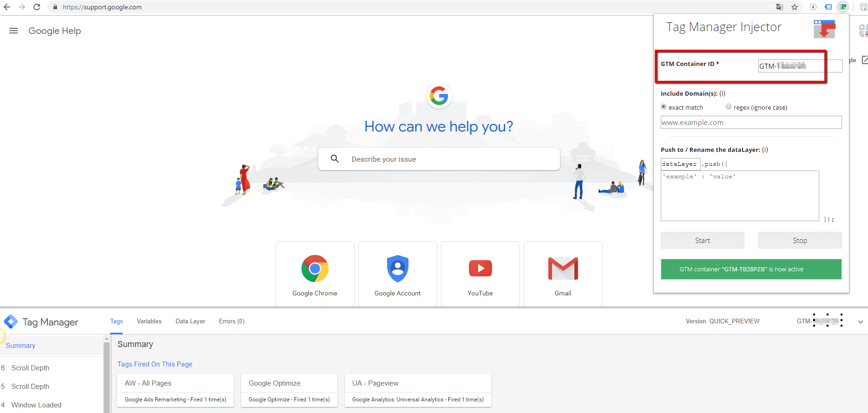Screen dimensions: 868x413
Task: Open the Google Chrome help card
Action: coord(315,274)
